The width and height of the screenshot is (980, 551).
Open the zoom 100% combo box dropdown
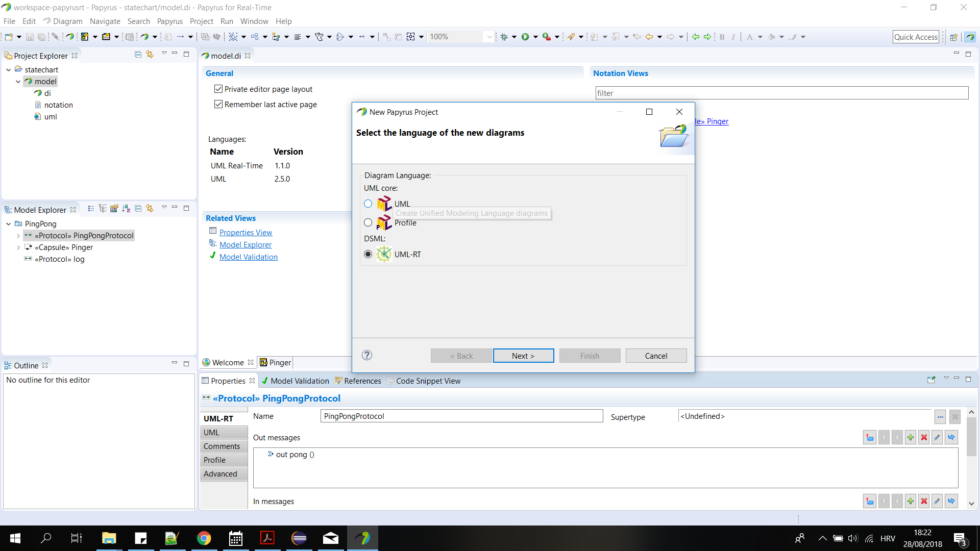point(489,37)
